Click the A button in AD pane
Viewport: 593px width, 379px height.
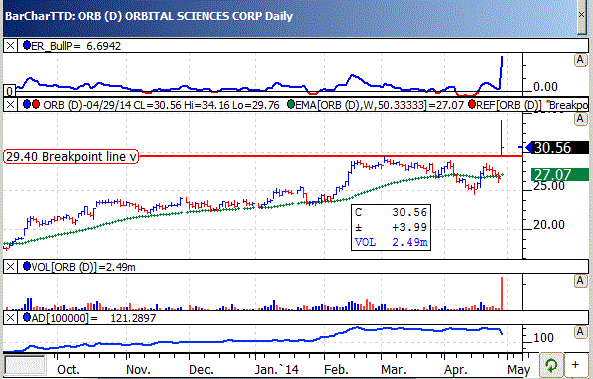point(580,332)
